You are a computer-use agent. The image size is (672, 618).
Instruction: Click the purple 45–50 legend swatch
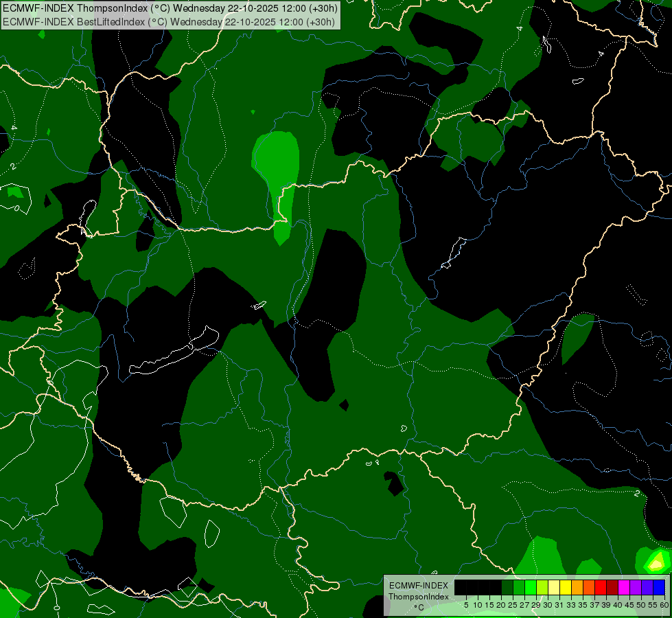(636, 587)
